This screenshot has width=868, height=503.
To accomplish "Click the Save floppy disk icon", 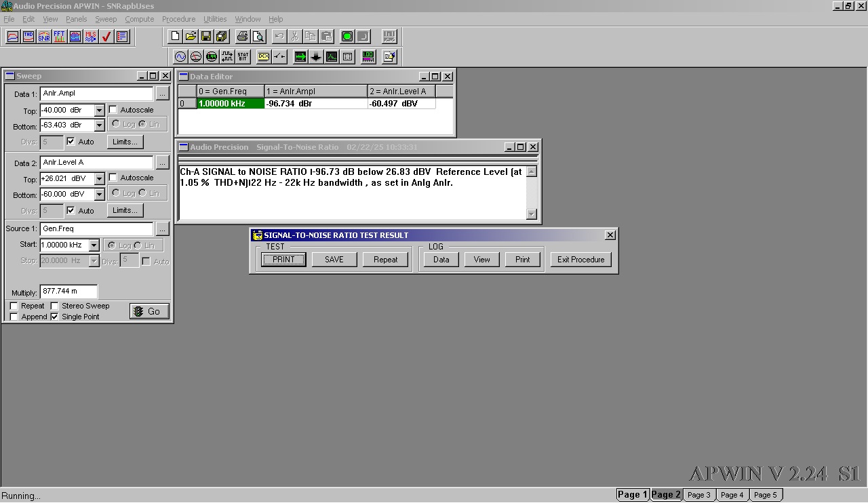I will [x=206, y=37].
